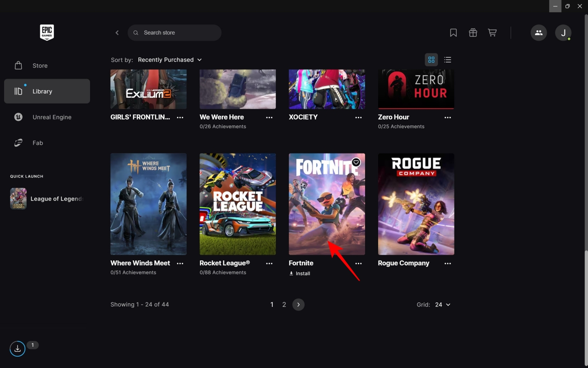Open Unreal Engine in the sidebar

pyautogui.click(x=47, y=117)
